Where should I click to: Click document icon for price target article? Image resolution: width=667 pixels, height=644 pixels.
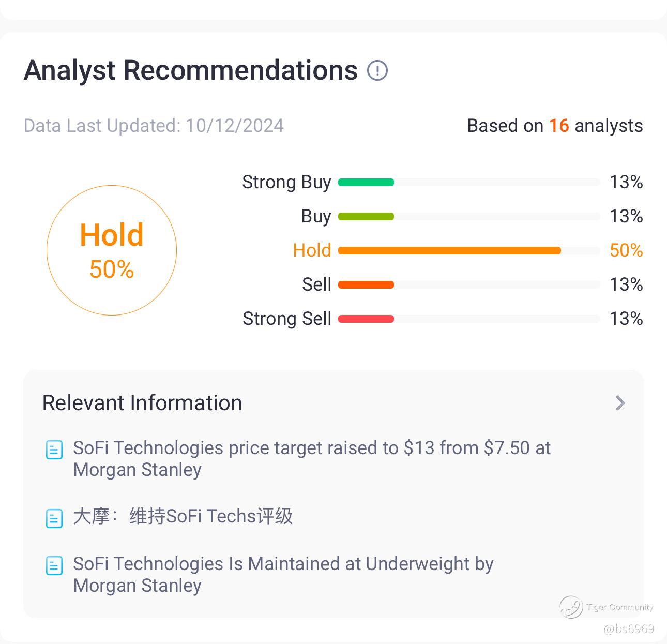(x=54, y=450)
